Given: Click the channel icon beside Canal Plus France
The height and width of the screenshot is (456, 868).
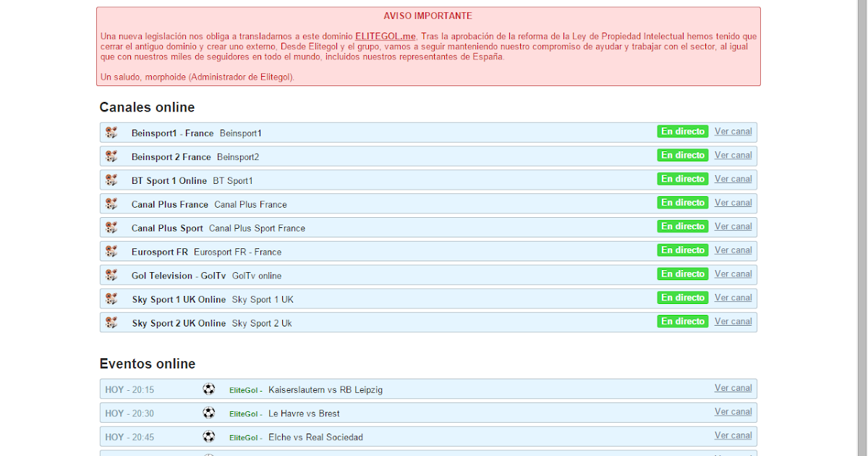Looking at the screenshot, I should tap(111, 204).
